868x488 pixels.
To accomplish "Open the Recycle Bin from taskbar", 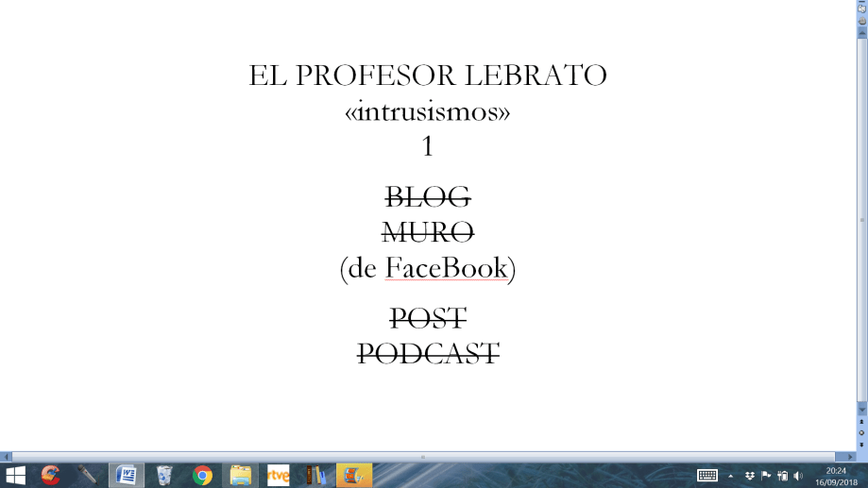I will (164, 475).
